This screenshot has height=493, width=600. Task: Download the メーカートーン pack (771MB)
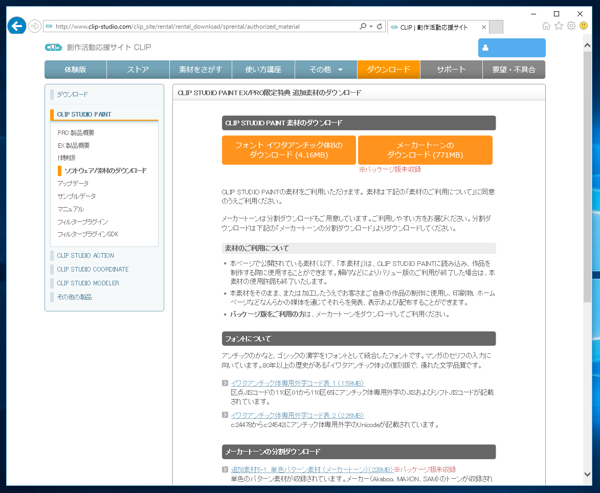(x=425, y=150)
